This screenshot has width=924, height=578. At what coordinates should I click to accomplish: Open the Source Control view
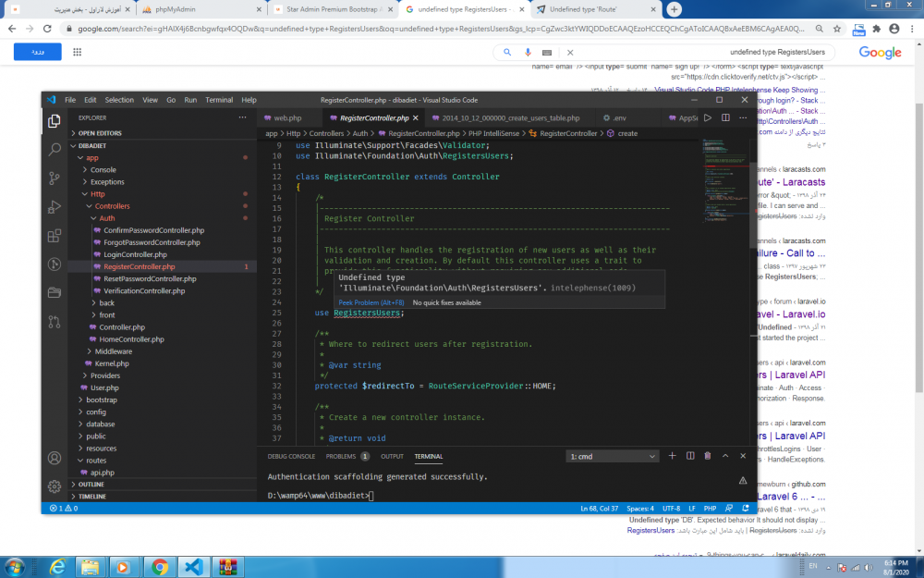[x=55, y=178]
